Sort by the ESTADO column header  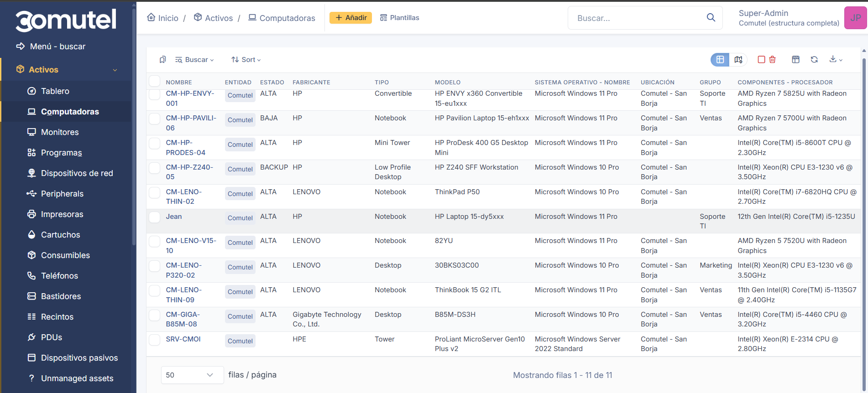tap(272, 83)
